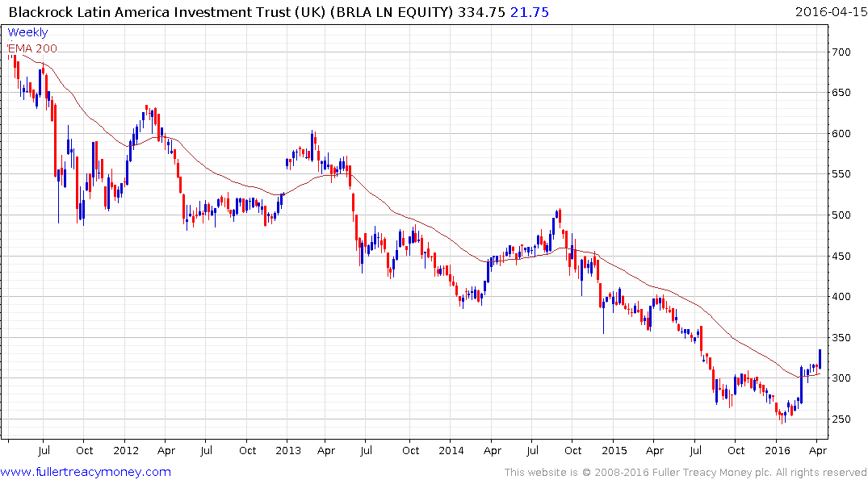This screenshot has width=868, height=484.
Task: Click the 'EMA 200' indicator label
Action: [x=32, y=48]
